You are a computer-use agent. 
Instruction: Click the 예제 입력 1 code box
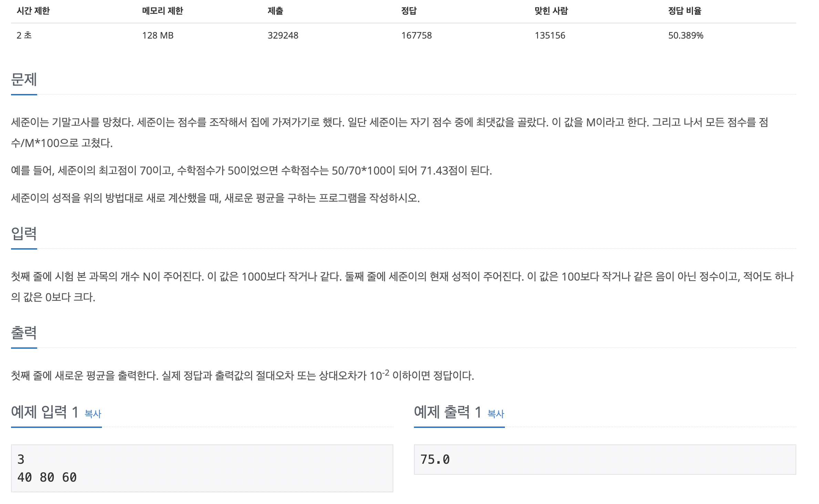tap(202, 468)
